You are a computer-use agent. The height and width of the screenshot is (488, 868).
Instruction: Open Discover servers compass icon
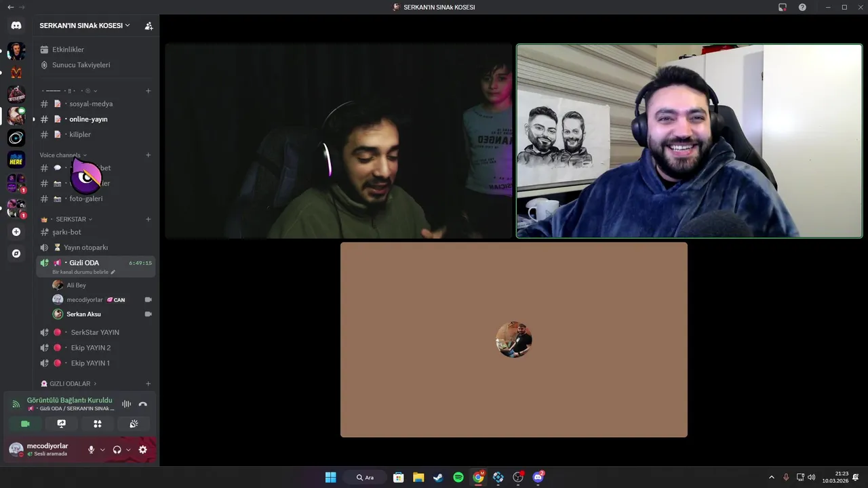(x=16, y=253)
